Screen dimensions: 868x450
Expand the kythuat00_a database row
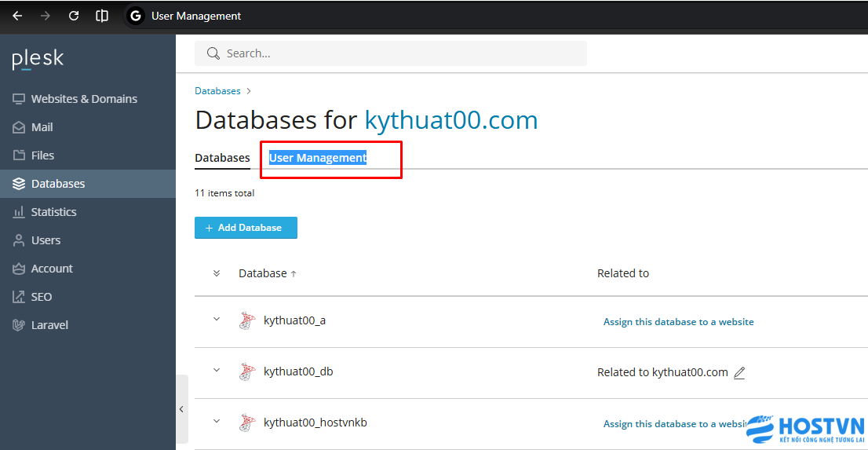pos(217,320)
